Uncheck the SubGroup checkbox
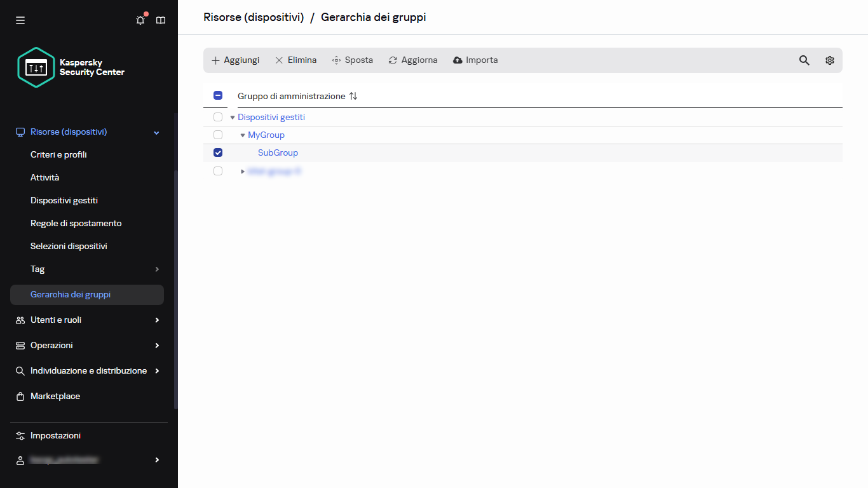This screenshot has height=488, width=868. point(218,152)
